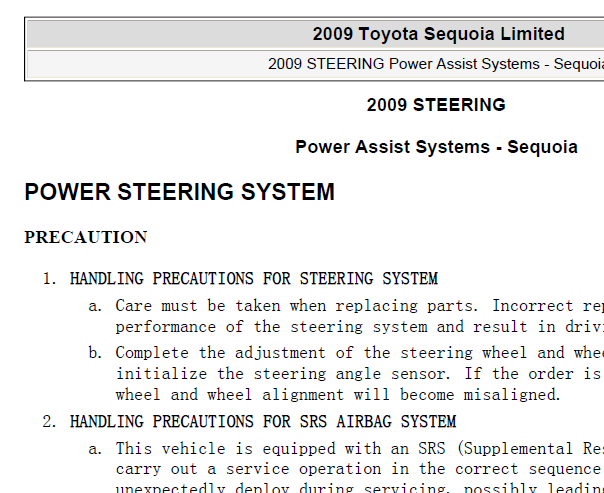Click the 'POWER STEERING SYSTEM' section heading
604x493 pixels.
coord(180,191)
